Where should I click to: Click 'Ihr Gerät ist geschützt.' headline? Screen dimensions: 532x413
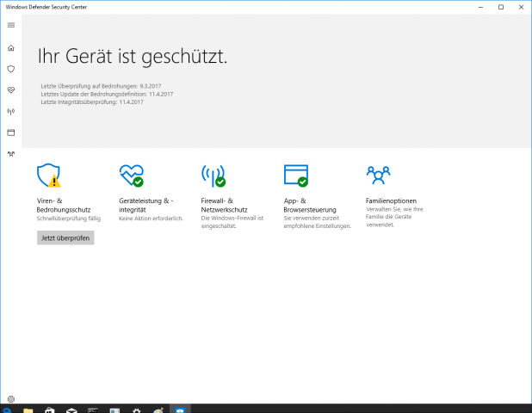(x=133, y=56)
